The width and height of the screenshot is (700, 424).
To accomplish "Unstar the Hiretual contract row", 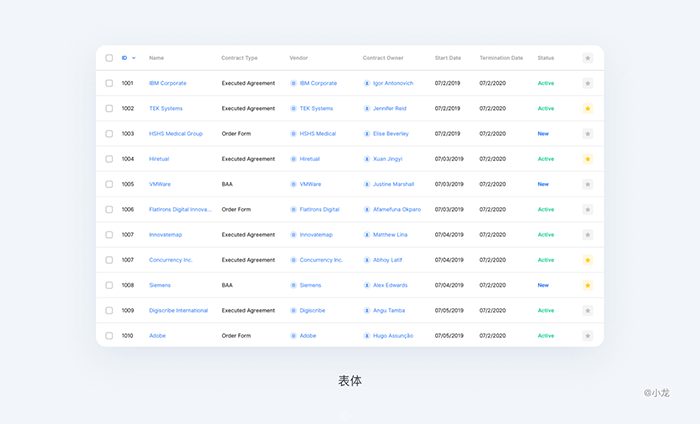I will pyautogui.click(x=588, y=159).
